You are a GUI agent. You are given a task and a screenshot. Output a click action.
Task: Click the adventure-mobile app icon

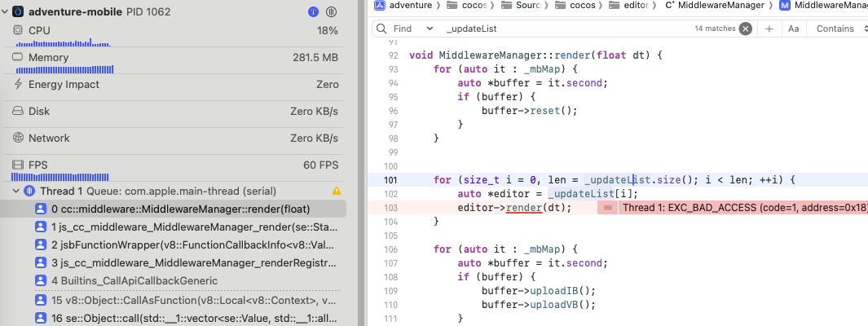coord(18,11)
